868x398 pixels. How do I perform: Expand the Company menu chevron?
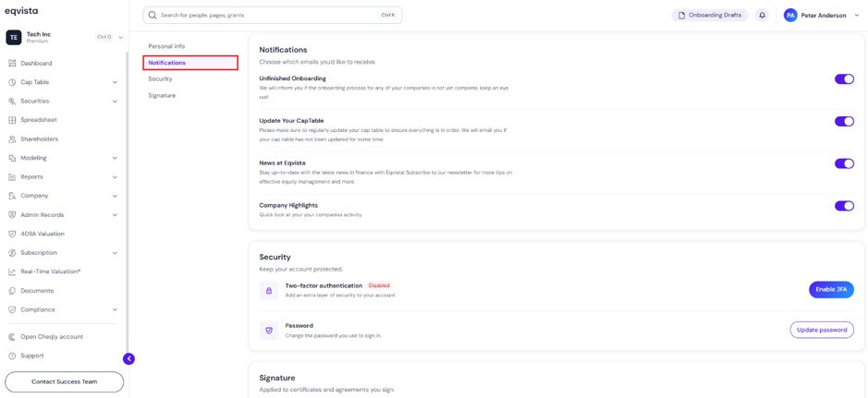tap(115, 196)
